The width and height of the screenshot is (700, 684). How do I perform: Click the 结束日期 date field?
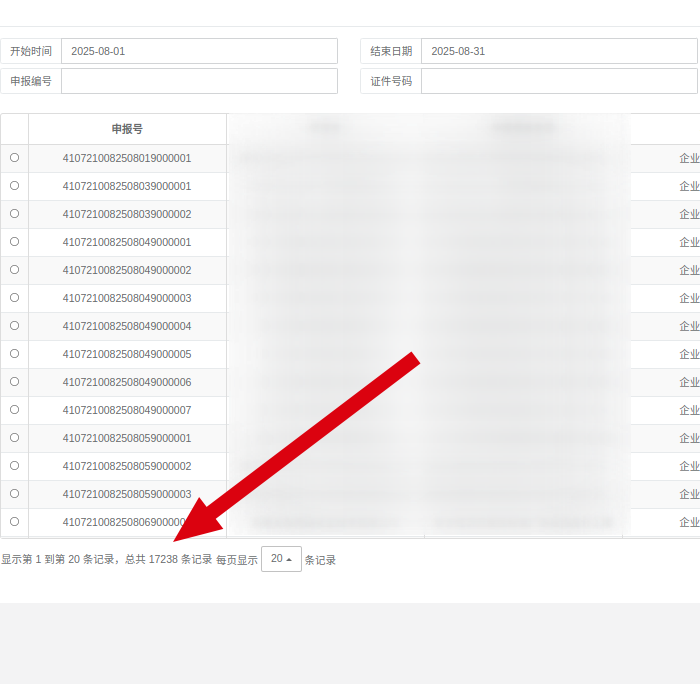[x=558, y=51]
